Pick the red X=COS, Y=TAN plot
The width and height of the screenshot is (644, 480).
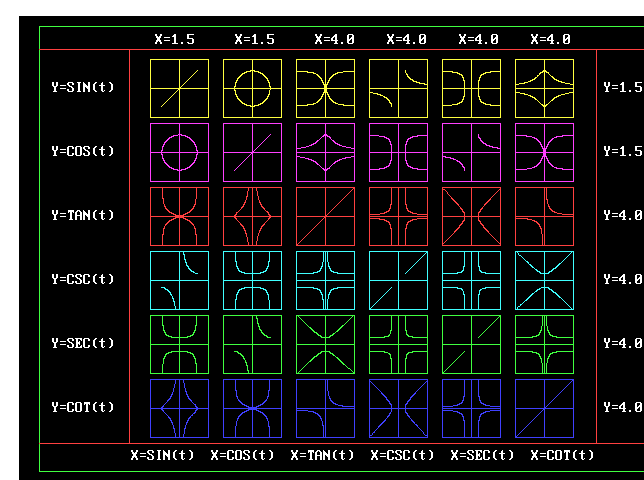coord(253,216)
